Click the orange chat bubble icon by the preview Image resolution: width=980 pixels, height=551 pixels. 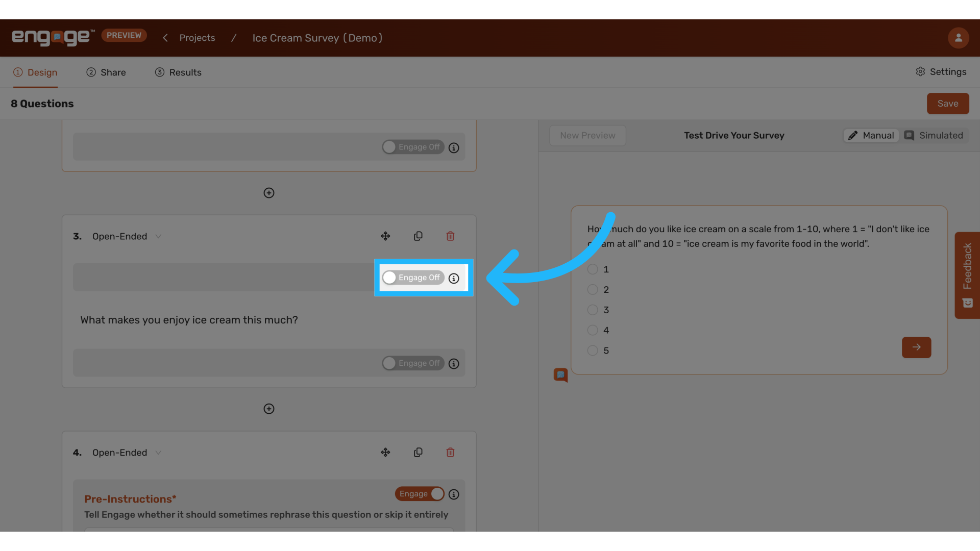click(x=560, y=375)
